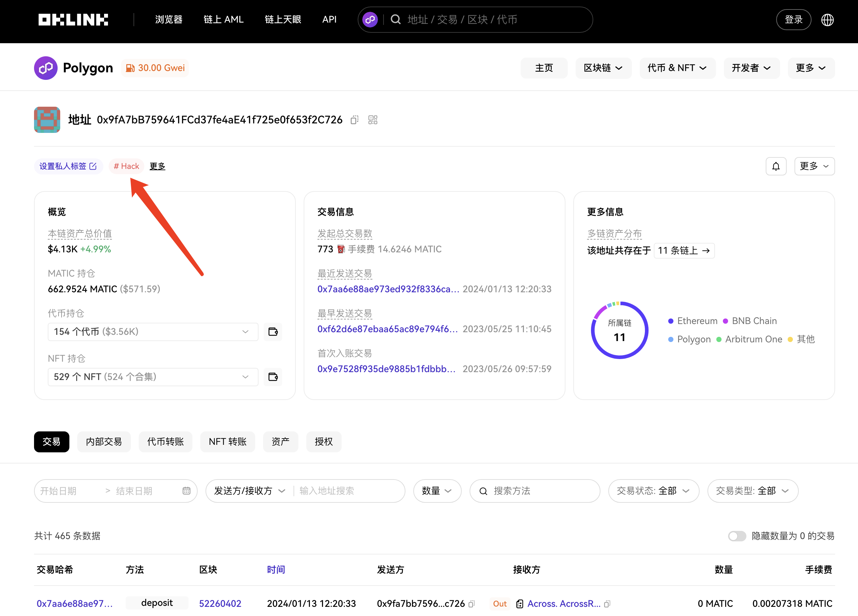Copy the address with the copy icon
Screen dimensions: 858x616
[x=354, y=120]
